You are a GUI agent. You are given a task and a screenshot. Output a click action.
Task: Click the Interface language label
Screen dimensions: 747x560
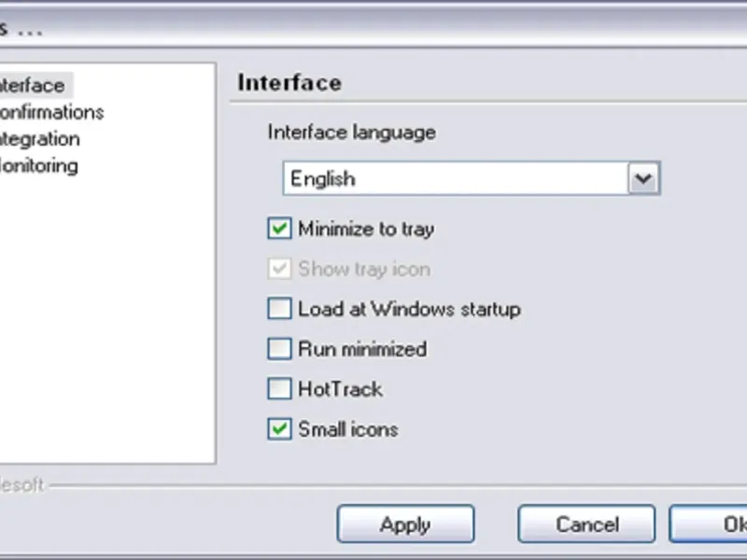click(x=351, y=133)
